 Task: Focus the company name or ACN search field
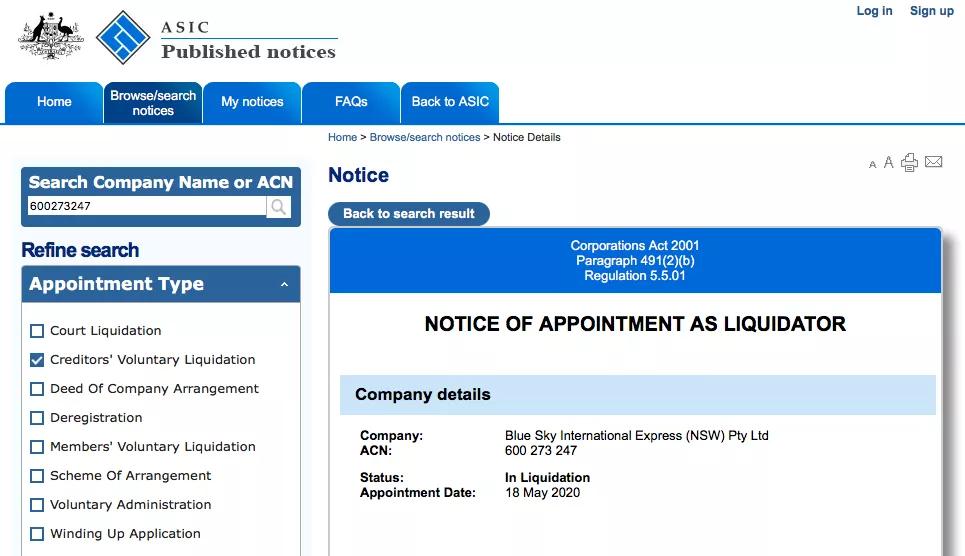[x=147, y=207]
